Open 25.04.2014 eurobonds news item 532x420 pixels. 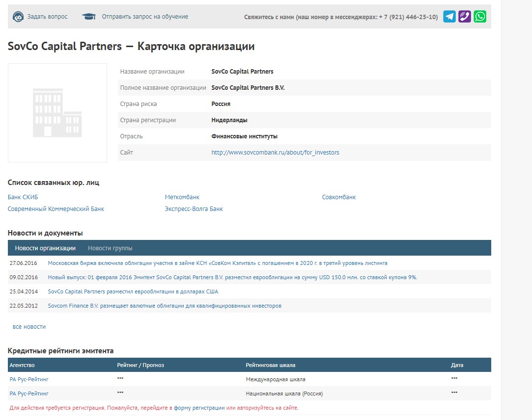coord(133,291)
